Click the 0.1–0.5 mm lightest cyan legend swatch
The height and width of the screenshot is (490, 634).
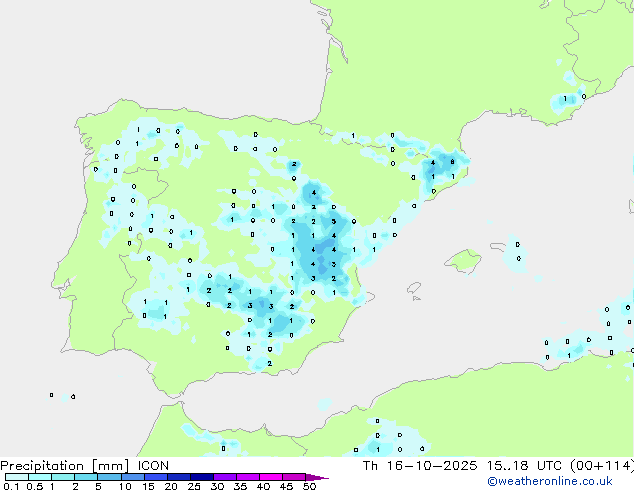click(x=17, y=477)
